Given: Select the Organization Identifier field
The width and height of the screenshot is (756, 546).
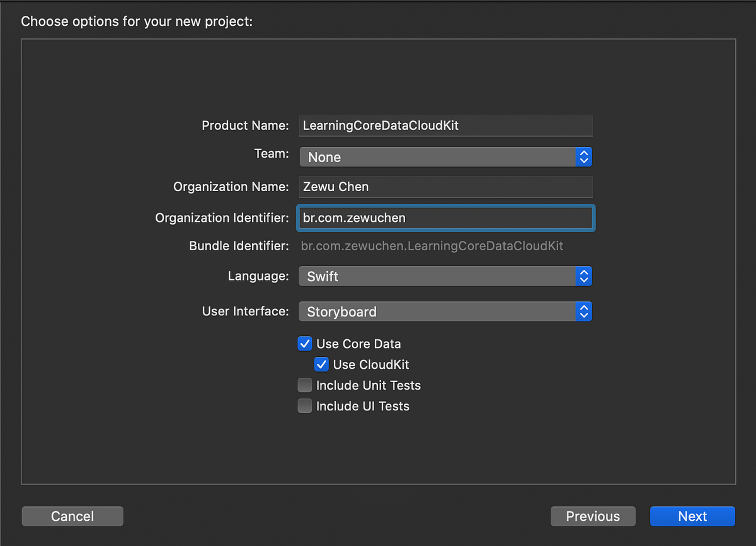Looking at the screenshot, I should (x=445, y=218).
